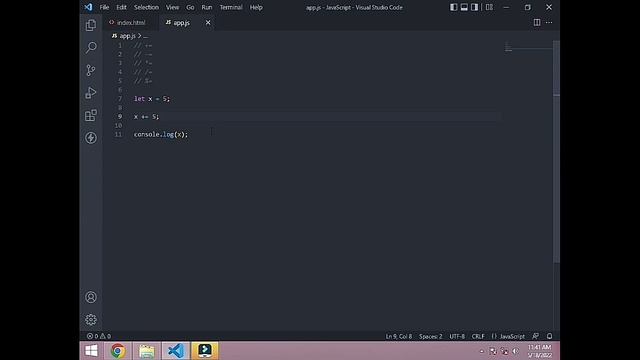
Task: Click Ln 9, Col 8 in status bar
Action: point(399,336)
